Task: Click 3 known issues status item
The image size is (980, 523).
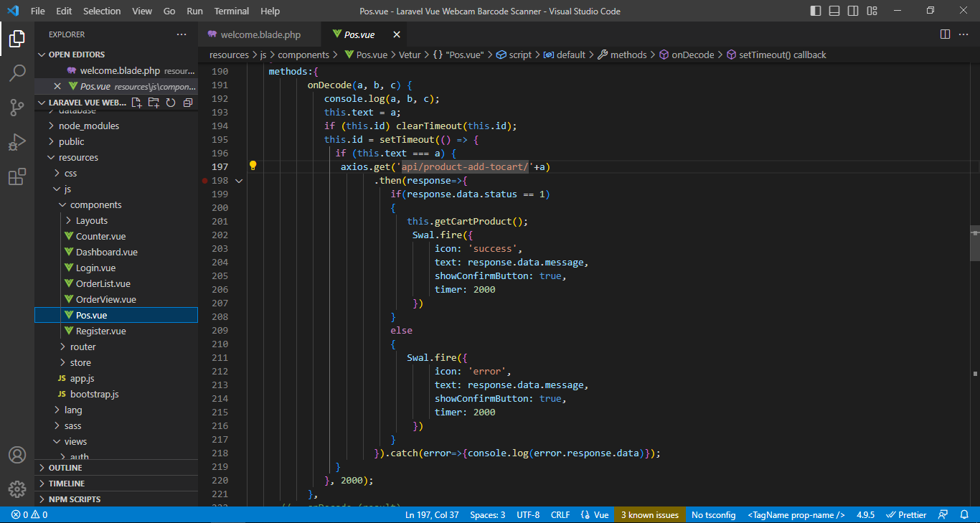Action: [650, 514]
